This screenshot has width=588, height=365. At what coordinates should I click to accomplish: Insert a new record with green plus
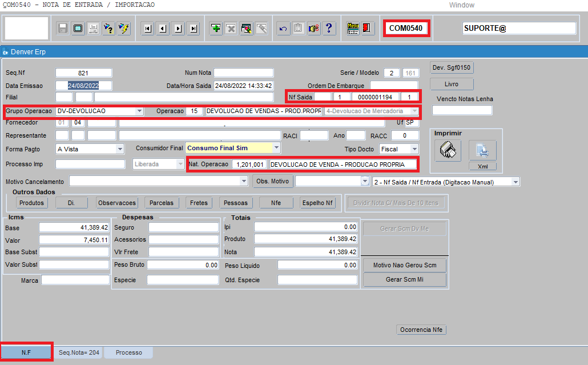[216, 29]
